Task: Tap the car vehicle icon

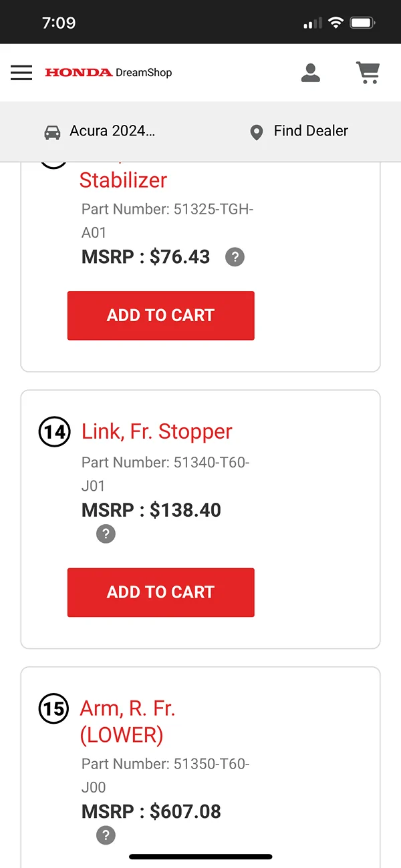Action: 52,132
